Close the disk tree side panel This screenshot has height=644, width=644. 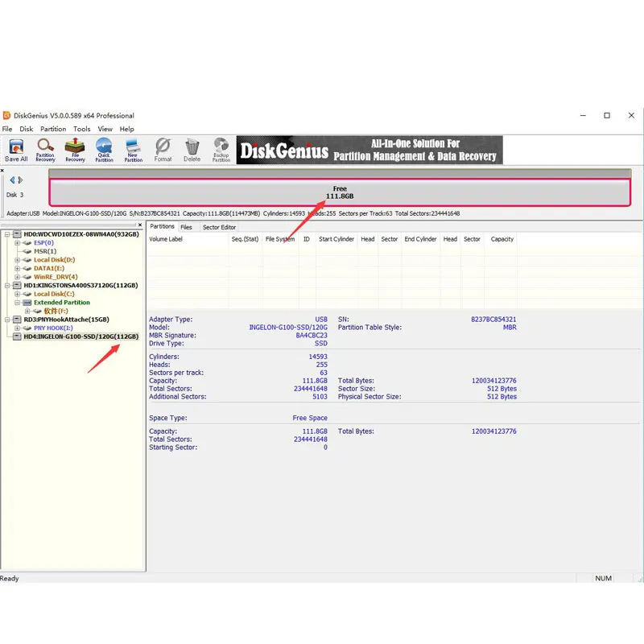(140, 225)
